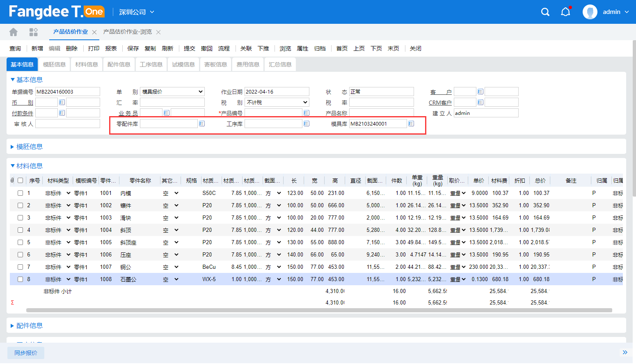The height and width of the screenshot is (364, 636).
Task: Expand the 模胚信息 section
Action: (x=29, y=147)
